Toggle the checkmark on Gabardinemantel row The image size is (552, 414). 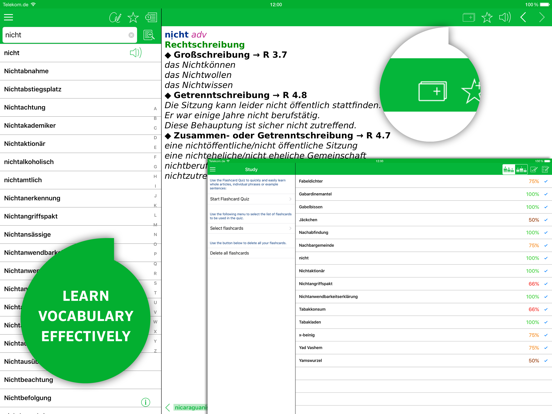coord(546,194)
